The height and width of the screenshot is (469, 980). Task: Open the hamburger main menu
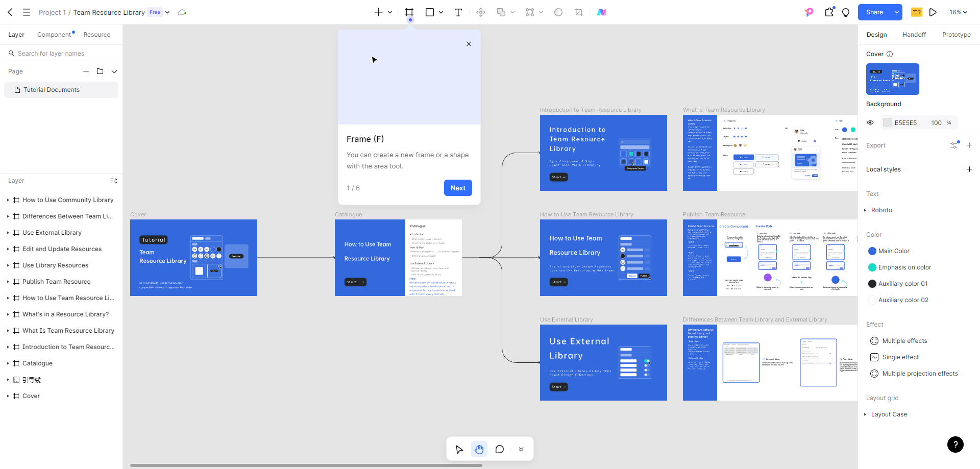27,12
